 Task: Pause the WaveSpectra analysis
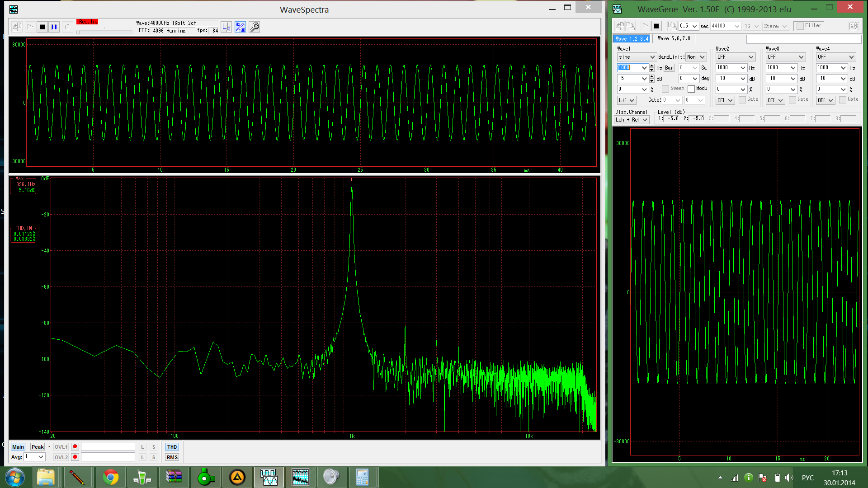(x=54, y=27)
